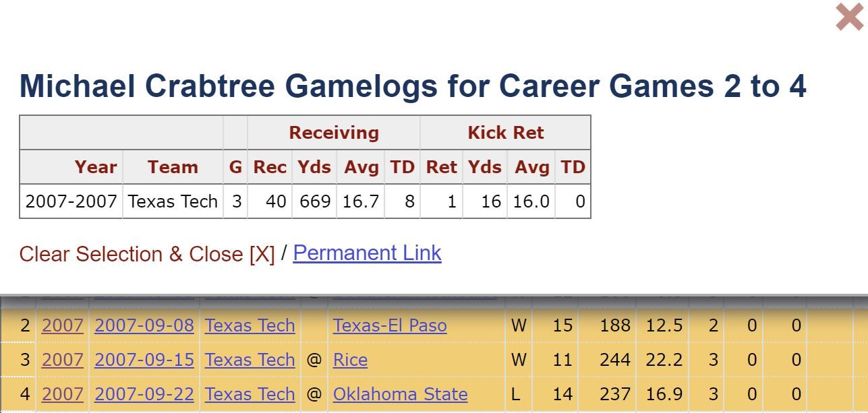Open the 2007-09-22 game date link
868x413 pixels.
[144, 394]
